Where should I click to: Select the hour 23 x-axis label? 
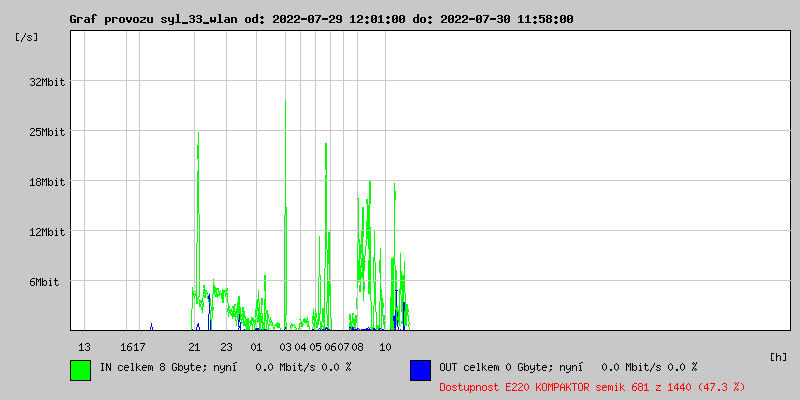click(227, 347)
